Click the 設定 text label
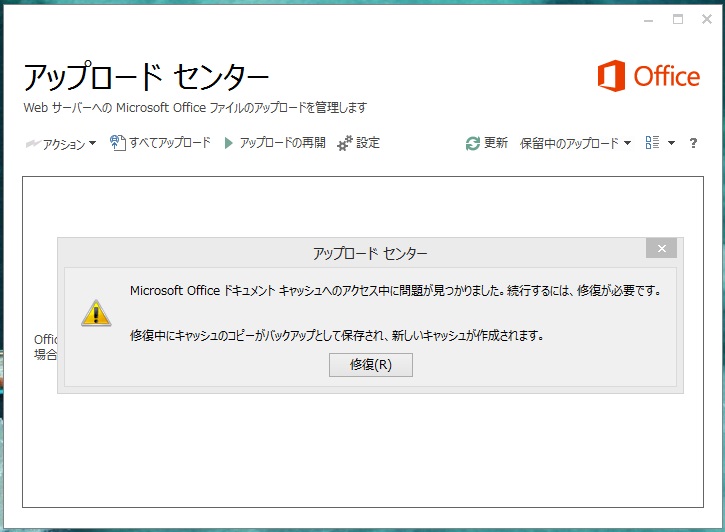Viewport: 725px width, 532px height. 368,143
